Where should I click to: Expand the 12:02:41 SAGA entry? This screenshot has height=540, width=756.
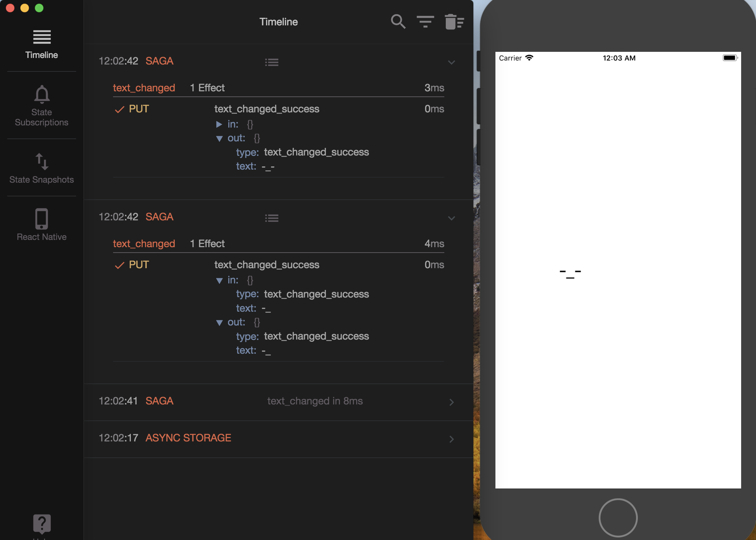click(x=451, y=402)
